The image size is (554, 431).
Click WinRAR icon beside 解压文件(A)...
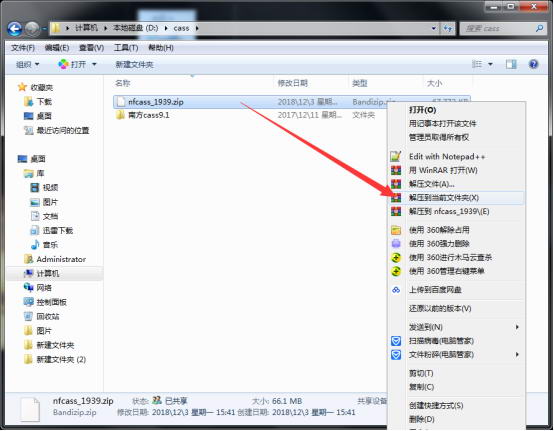(x=396, y=184)
